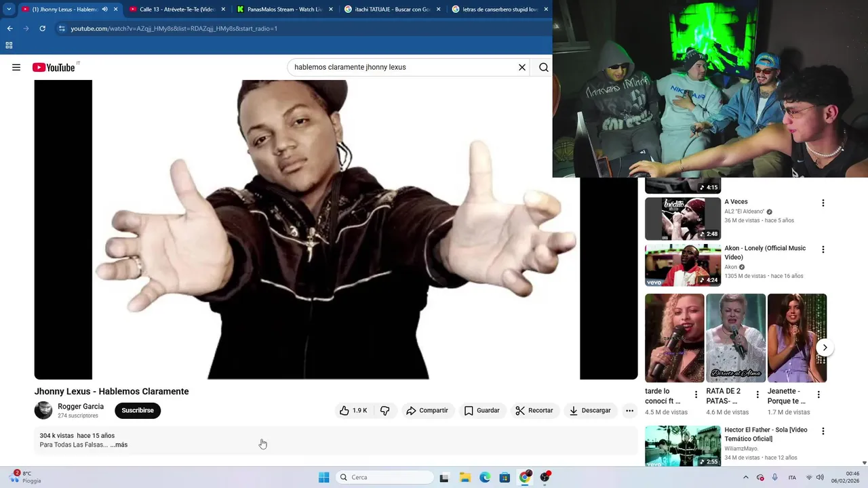Go to the YouTube home logo

tap(54, 67)
